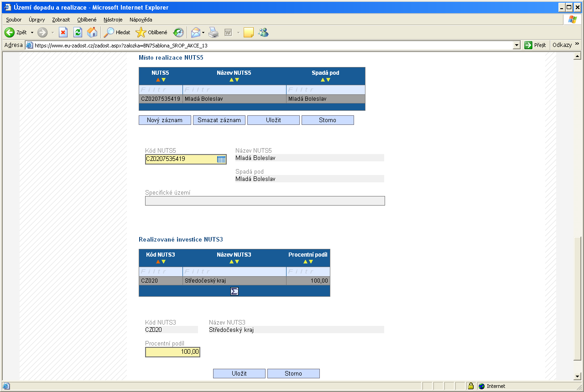This screenshot has height=392, width=584.
Task: Open the Oblíbené menu
Action: (x=87, y=20)
